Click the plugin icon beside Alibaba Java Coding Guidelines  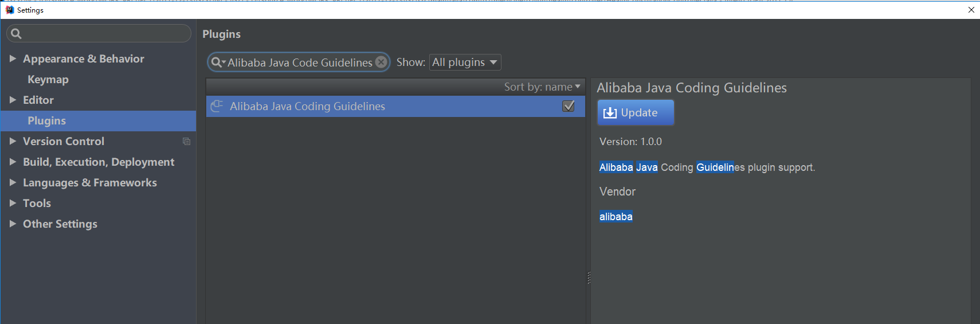217,106
